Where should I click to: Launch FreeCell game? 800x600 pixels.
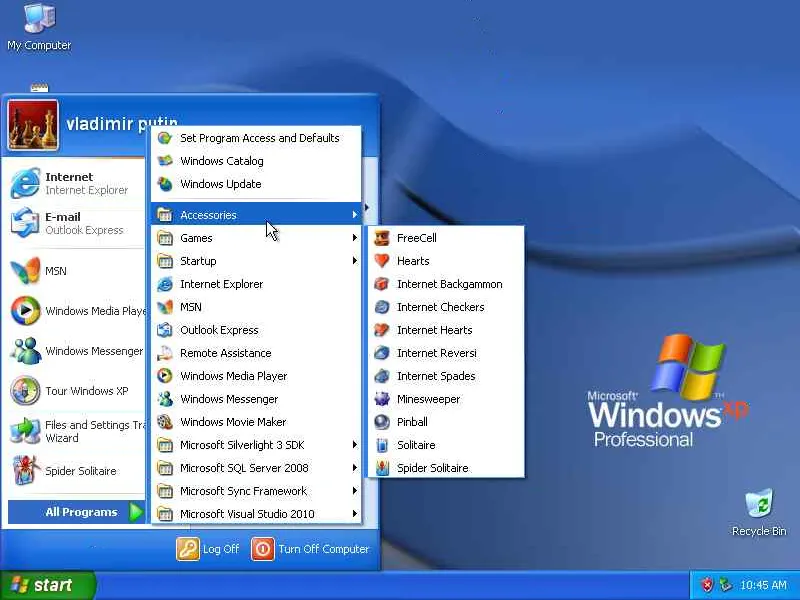click(446, 238)
